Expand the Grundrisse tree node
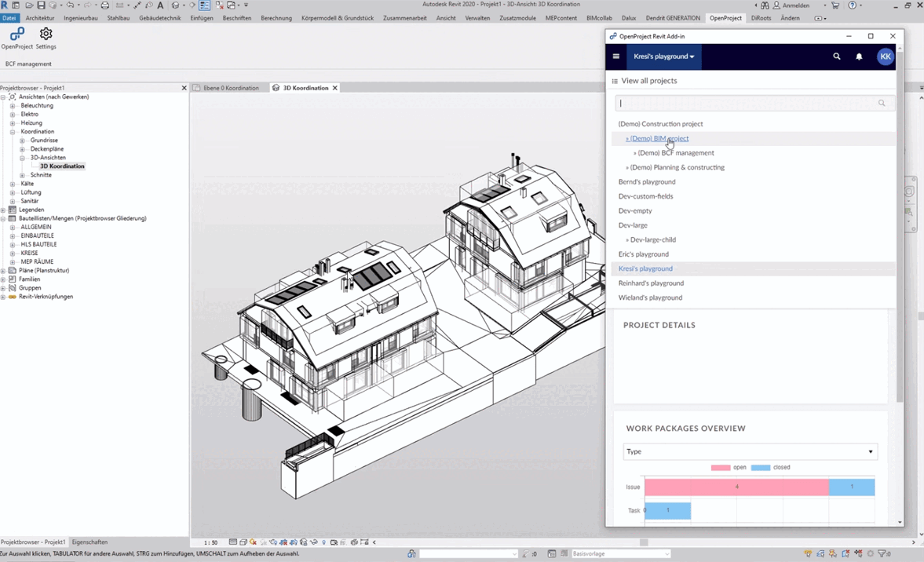This screenshot has width=924, height=562. pos(24,140)
